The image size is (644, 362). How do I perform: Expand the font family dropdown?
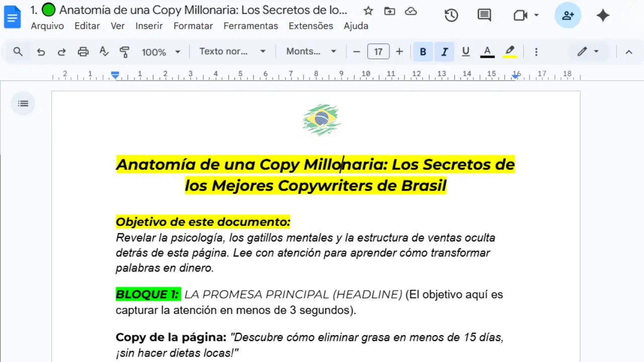(x=310, y=51)
